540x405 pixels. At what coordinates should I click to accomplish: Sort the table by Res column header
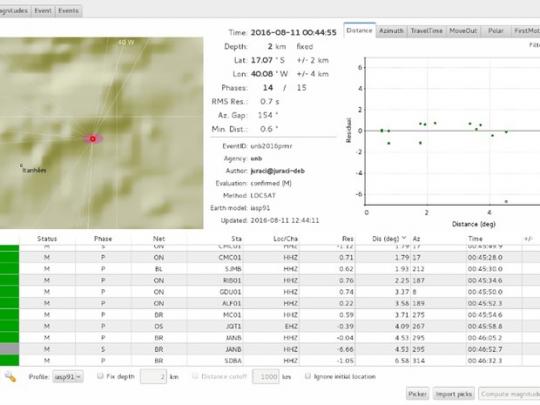(347, 238)
